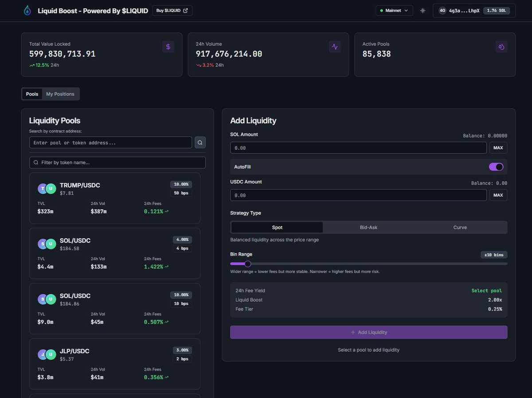Click the Add Liquidity button
The height and width of the screenshot is (398, 532).
coord(369,332)
